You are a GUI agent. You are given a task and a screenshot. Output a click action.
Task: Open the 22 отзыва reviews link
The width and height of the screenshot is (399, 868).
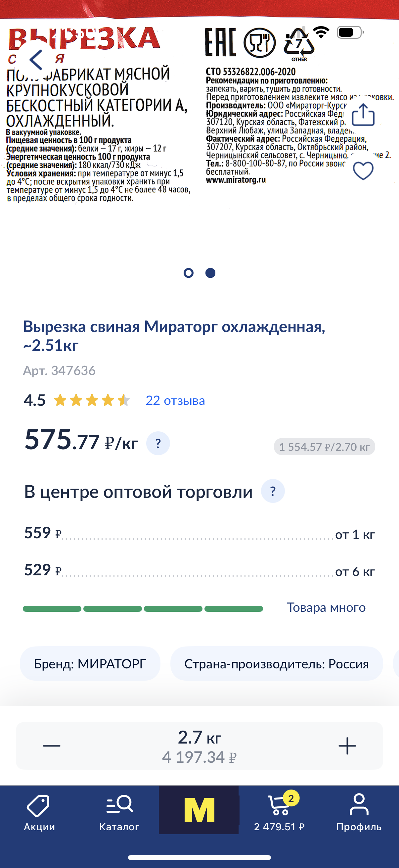[175, 401]
